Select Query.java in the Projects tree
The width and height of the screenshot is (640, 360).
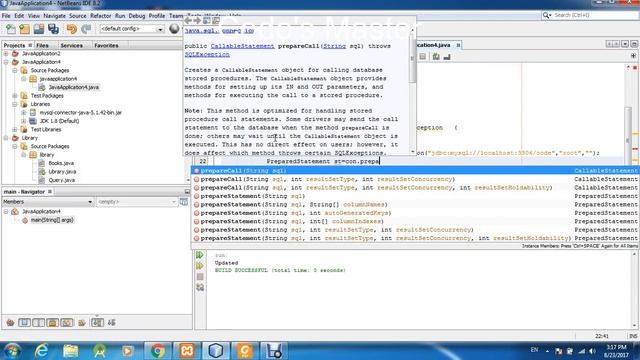coord(61,180)
